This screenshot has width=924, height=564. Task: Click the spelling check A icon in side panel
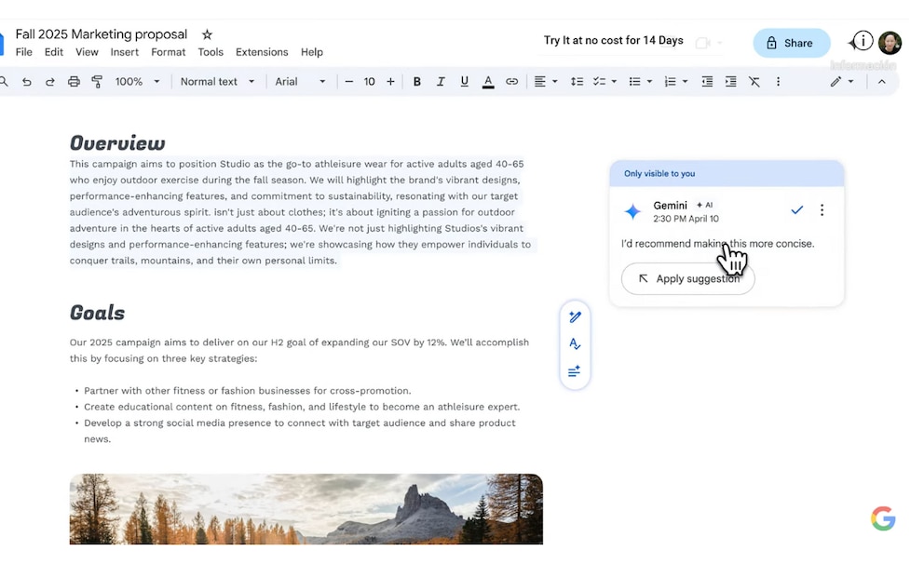point(575,343)
